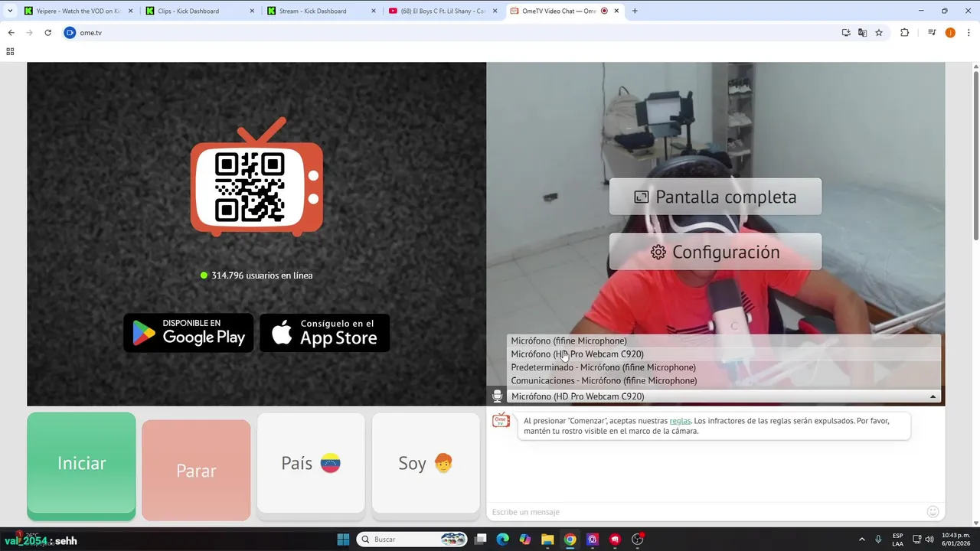Open the red app icon on taskbar
Screen dimensions: 980x551
pyautogui.click(x=615, y=540)
